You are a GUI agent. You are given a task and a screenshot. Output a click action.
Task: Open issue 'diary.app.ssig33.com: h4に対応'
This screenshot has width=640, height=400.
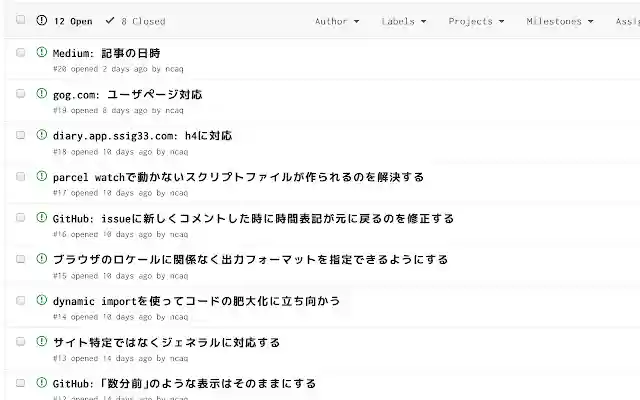click(x=142, y=136)
